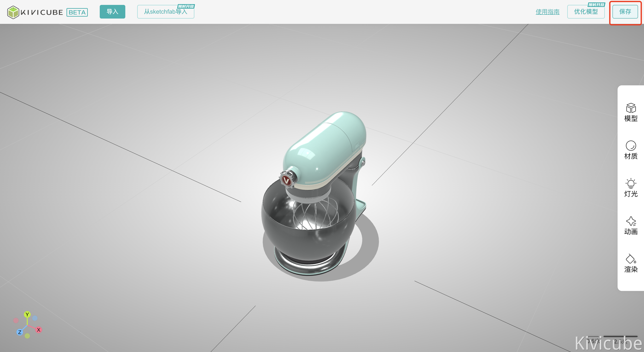Click the 导入 (Import) button

[112, 12]
